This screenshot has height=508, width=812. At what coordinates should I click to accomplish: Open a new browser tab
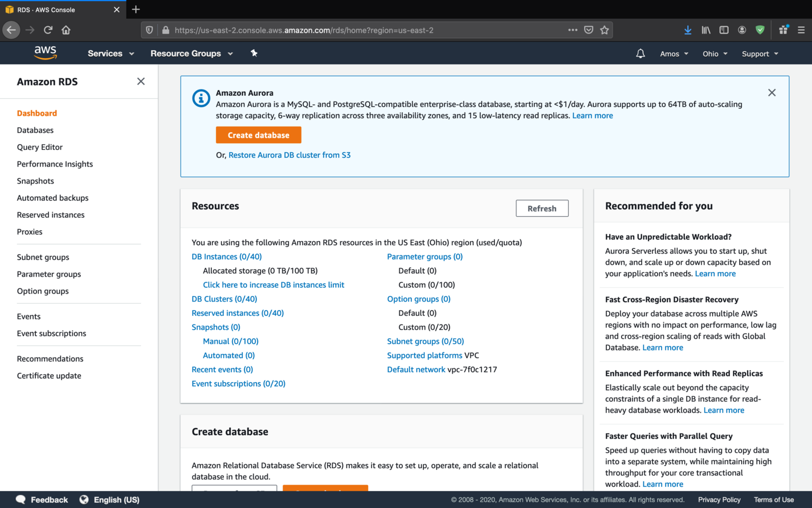pyautogui.click(x=136, y=10)
